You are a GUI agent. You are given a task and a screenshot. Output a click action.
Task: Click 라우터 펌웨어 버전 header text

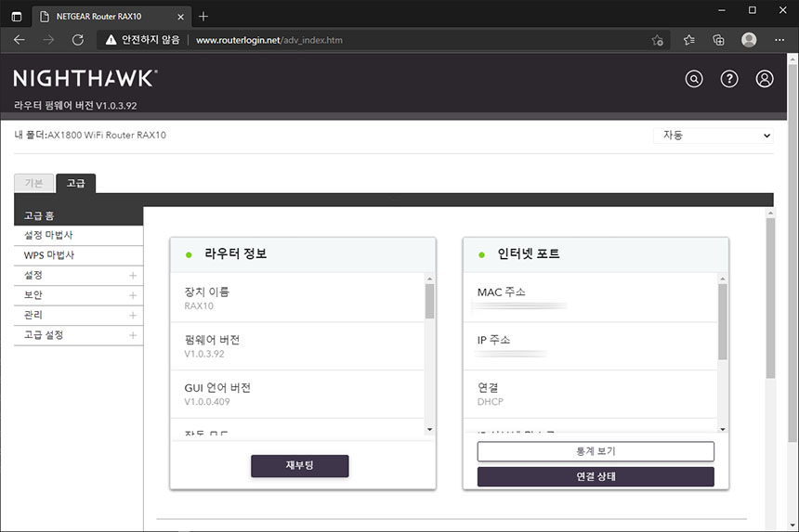click(x=75, y=106)
